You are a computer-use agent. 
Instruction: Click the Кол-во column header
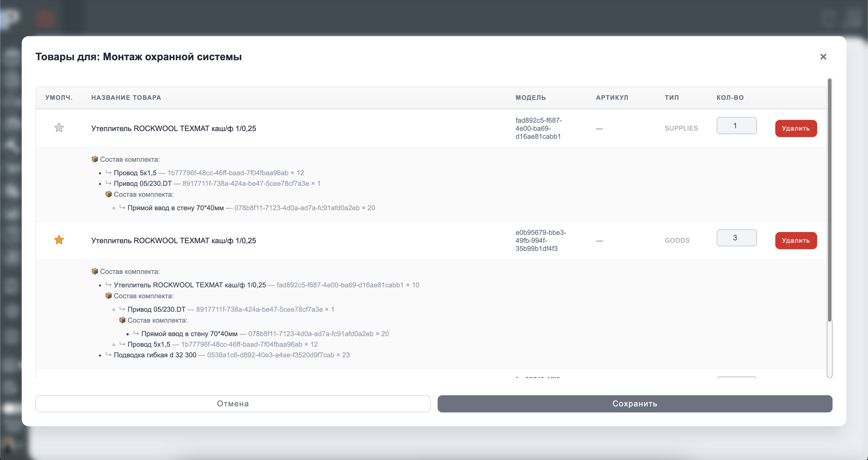pos(730,98)
